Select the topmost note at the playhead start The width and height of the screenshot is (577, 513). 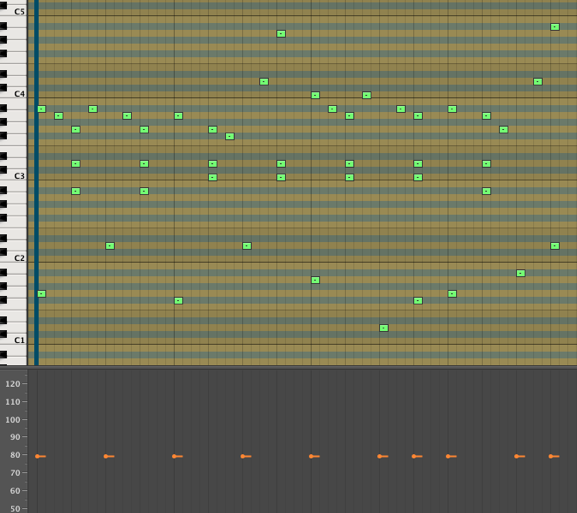[42, 109]
